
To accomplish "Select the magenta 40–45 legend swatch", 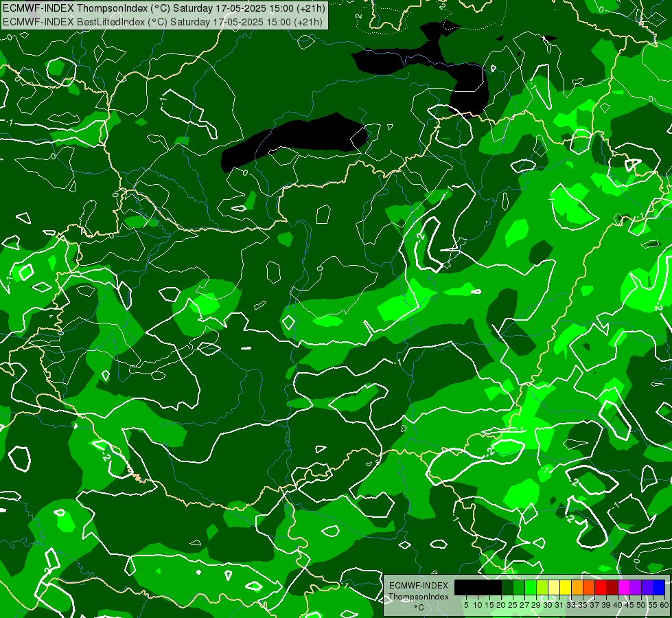I will (x=624, y=587).
